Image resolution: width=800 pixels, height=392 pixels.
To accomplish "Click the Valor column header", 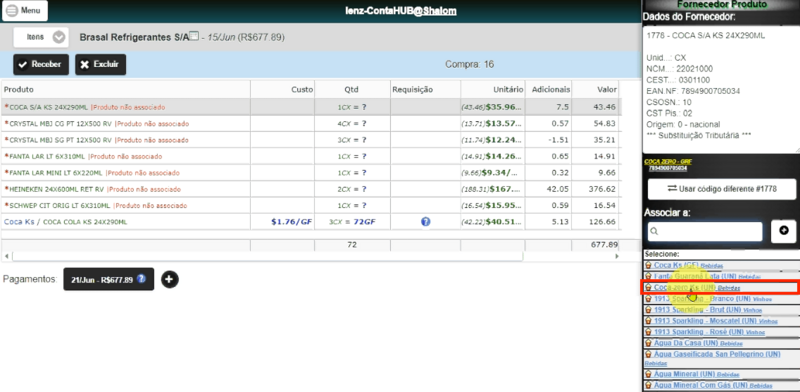I will [x=595, y=89].
